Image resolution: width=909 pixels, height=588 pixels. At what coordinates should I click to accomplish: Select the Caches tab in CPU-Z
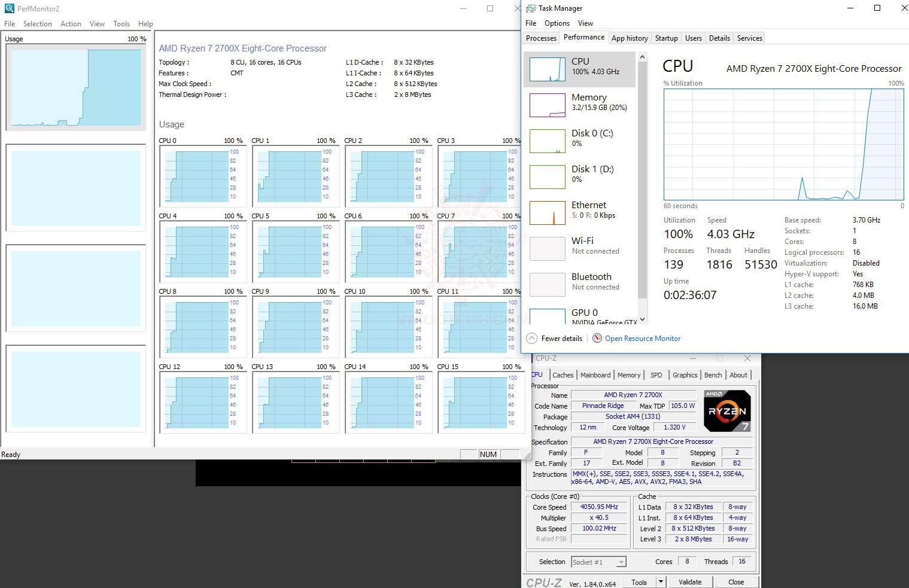(x=563, y=375)
